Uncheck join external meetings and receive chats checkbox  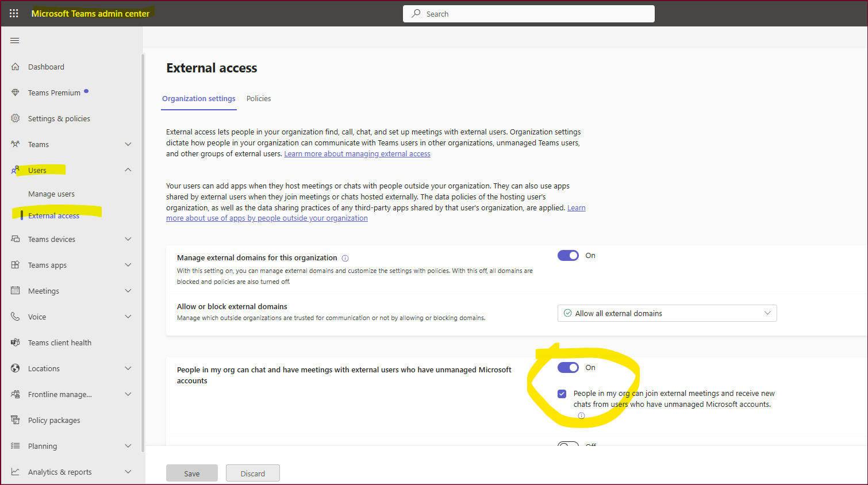coord(562,394)
